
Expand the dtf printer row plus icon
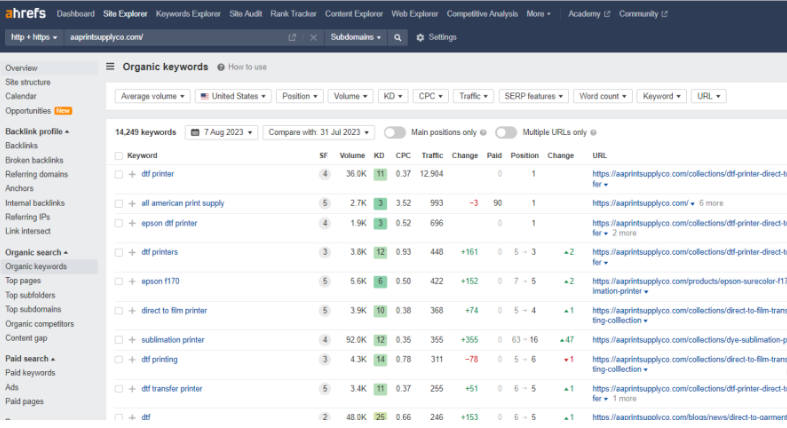pyautogui.click(x=132, y=174)
